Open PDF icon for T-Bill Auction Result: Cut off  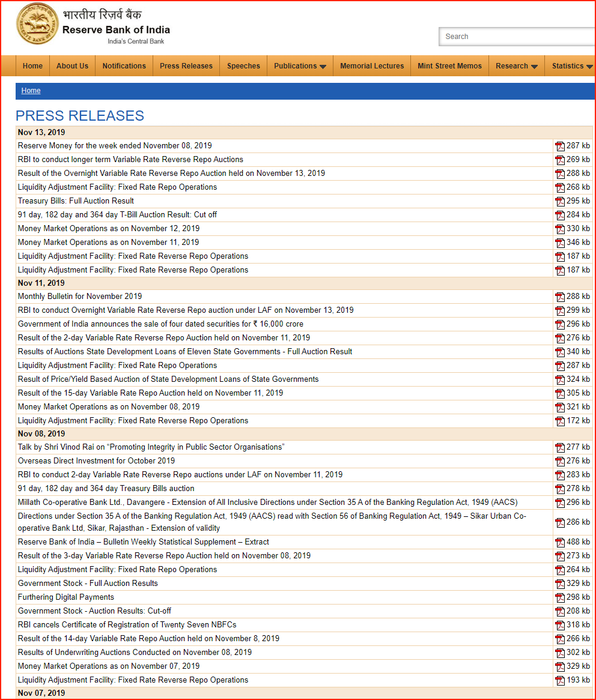coord(560,215)
